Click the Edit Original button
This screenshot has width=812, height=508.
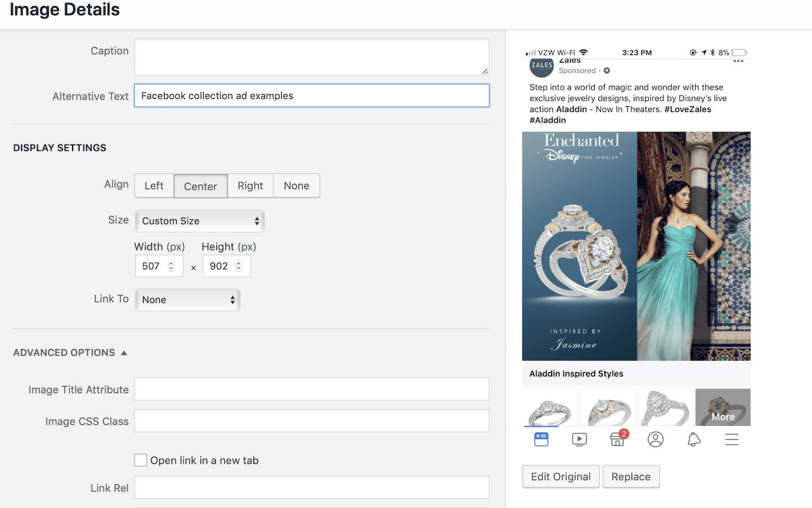click(561, 477)
